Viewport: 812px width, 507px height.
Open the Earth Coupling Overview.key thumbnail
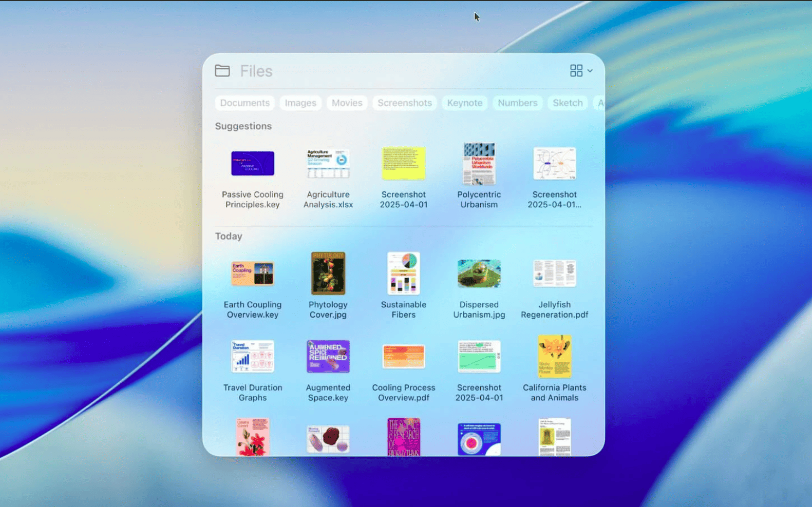[x=253, y=274]
